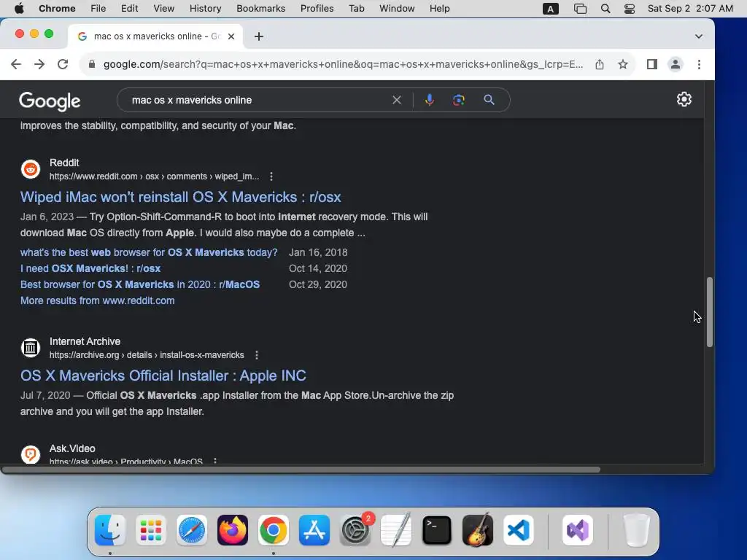
Task: Clear the Google search box
Action: [396, 100]
